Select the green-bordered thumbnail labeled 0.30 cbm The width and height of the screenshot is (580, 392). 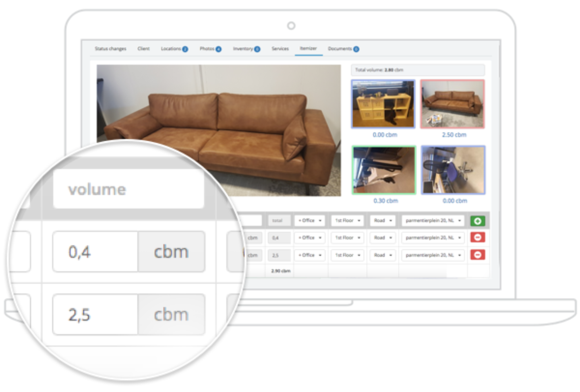pyautogui.click(x=384, y=170)
